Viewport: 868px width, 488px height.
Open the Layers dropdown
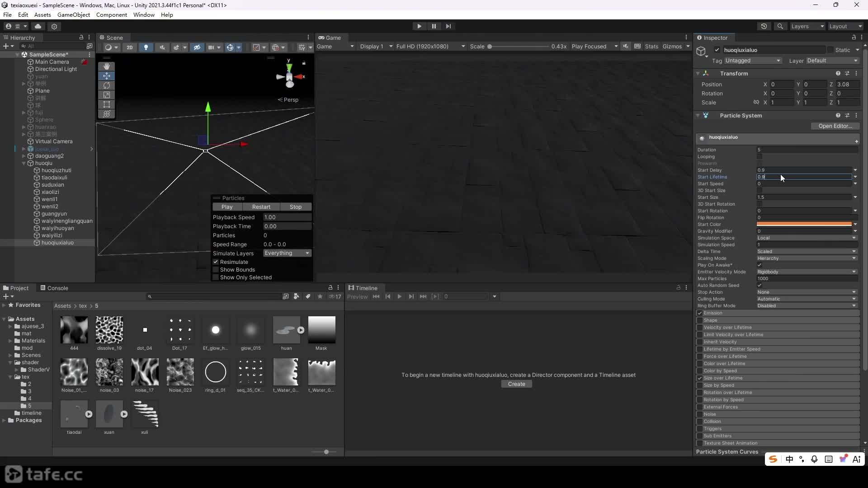pyautogui.click(x=807, y=26)
